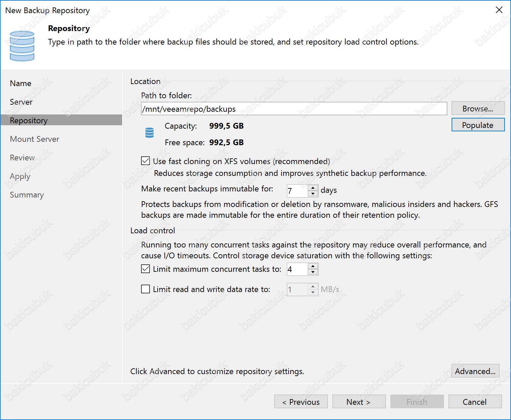Go to the Name wizard step
The width and height of the screenshot is (511, 420).
coord(21,83)
